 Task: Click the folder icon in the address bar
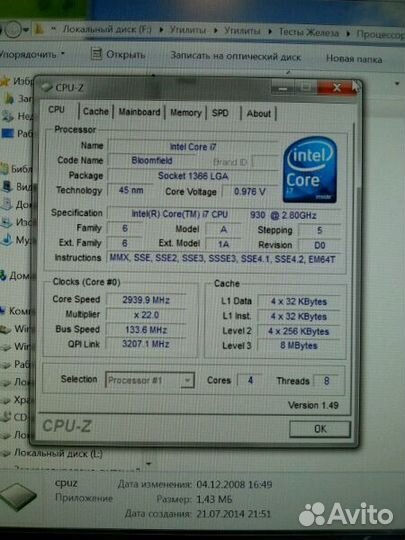pyautogui.click(x=40, y=29)
